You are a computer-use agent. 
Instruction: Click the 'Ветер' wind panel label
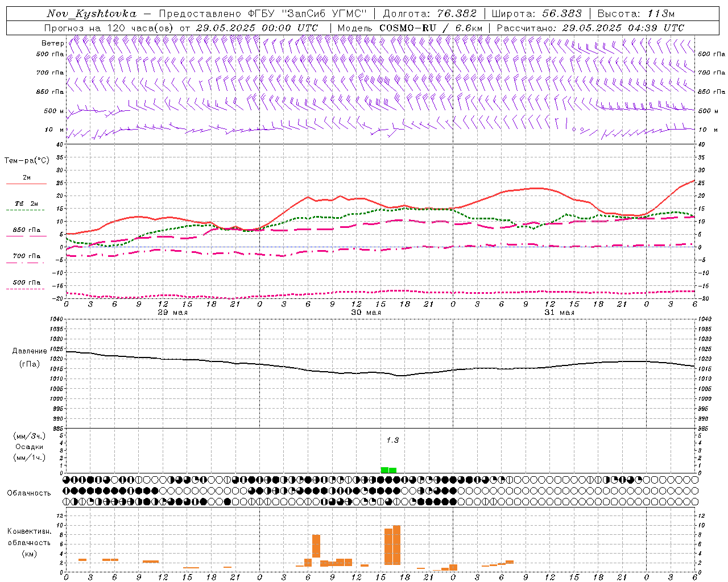pyautogui.click(x=52, y=43)
